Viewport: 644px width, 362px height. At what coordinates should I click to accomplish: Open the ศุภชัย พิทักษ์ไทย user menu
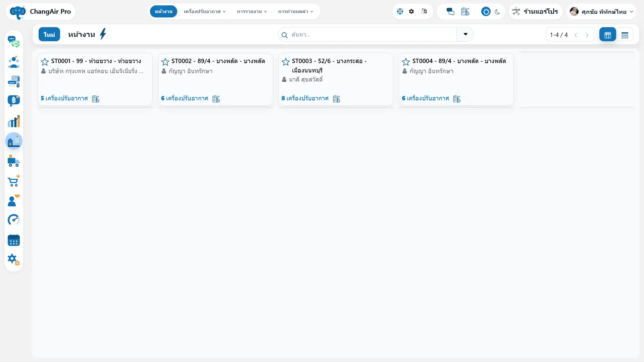(602, 11)
